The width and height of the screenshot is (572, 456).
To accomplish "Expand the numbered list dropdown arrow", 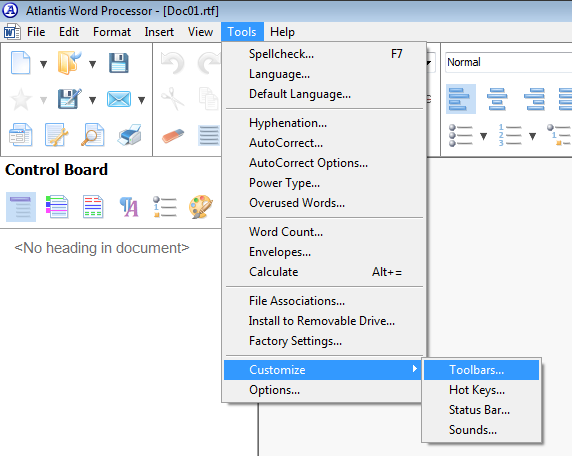I will pos(533,136).
